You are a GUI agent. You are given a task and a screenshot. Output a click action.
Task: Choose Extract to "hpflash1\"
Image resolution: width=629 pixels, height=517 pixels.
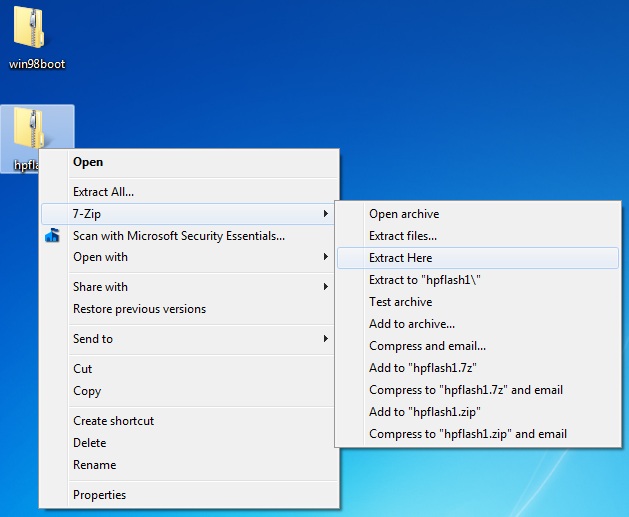pos(478,280)
